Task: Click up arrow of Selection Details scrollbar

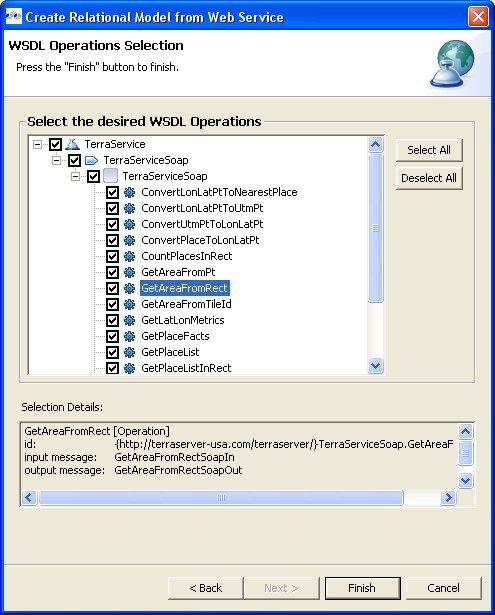Action: click(465, 431)
